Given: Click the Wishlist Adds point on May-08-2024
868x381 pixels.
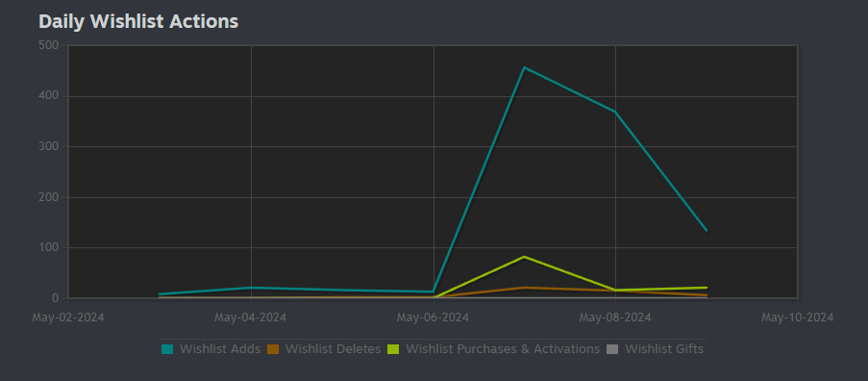Looking at the screenshot, I should coord(615,112).
